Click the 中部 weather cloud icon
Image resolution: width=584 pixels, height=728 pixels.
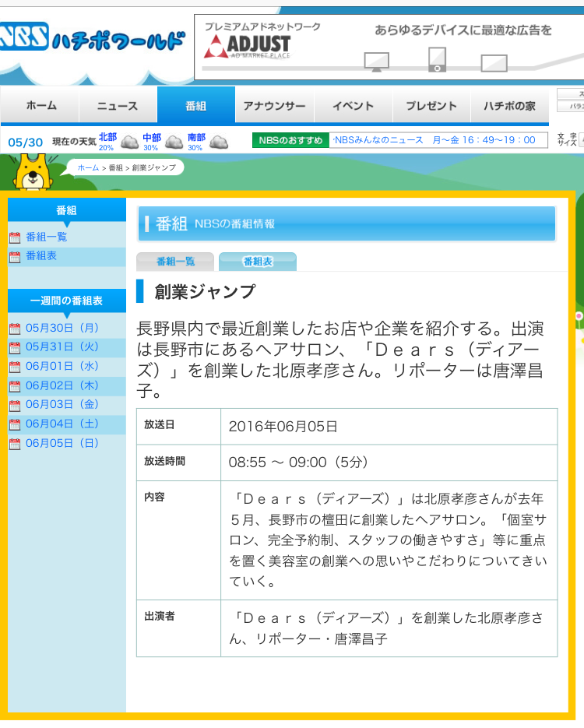click(x=174, y=142)
